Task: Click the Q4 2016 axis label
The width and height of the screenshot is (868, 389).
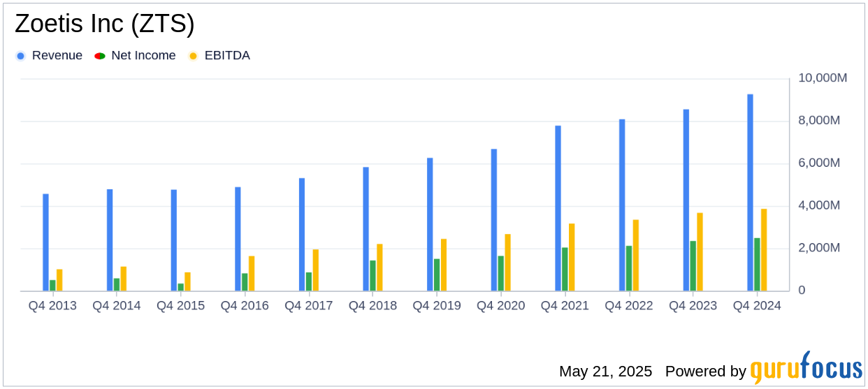Action: (x=245, y=306)
